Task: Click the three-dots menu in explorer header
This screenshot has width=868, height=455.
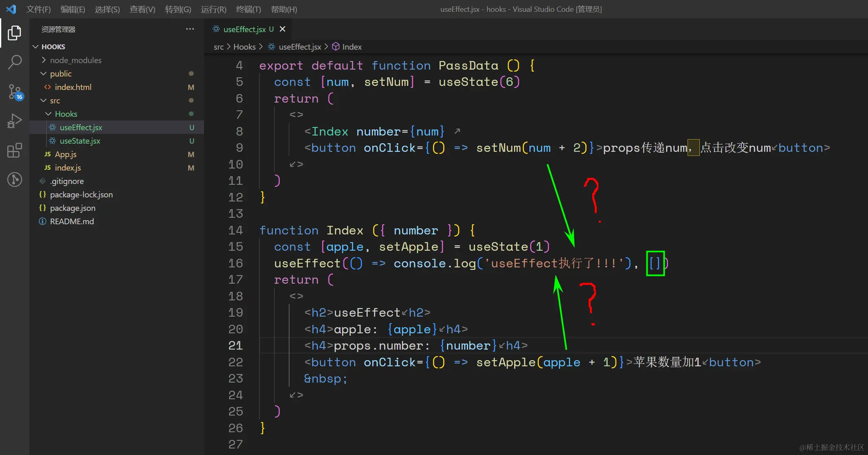Action: point(190,29)
